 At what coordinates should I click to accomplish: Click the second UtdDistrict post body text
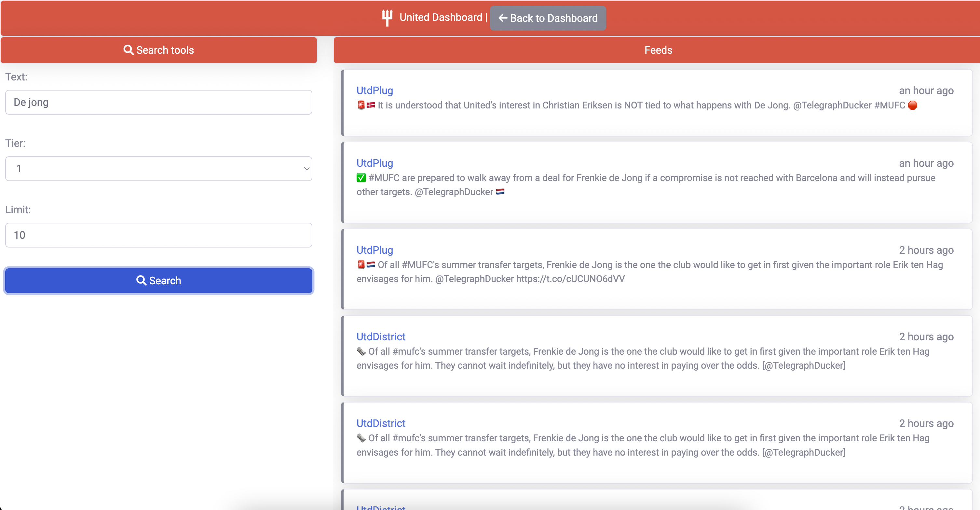point(643,445)
